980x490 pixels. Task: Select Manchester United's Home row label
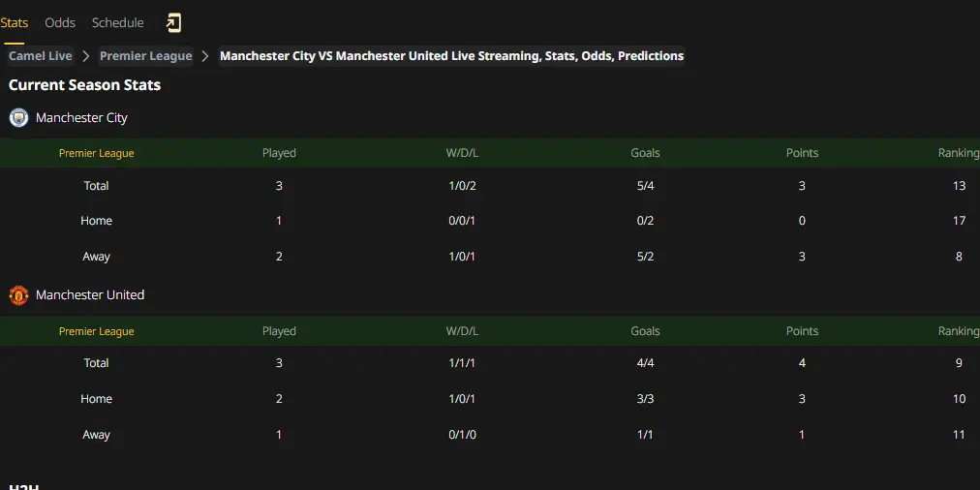click(x=96, y=399)
